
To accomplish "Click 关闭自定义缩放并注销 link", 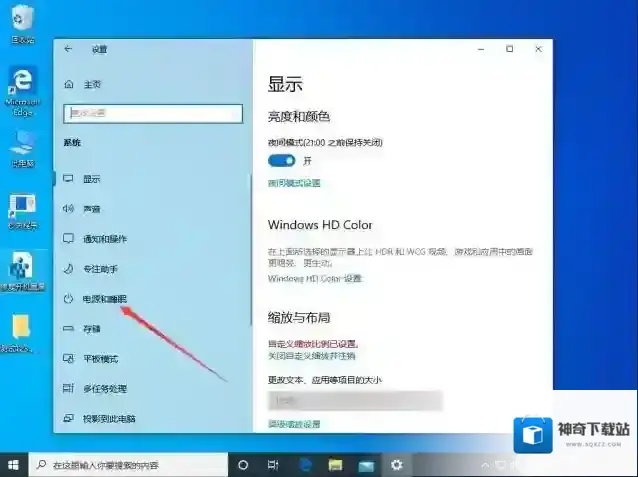I will [310, 355].
